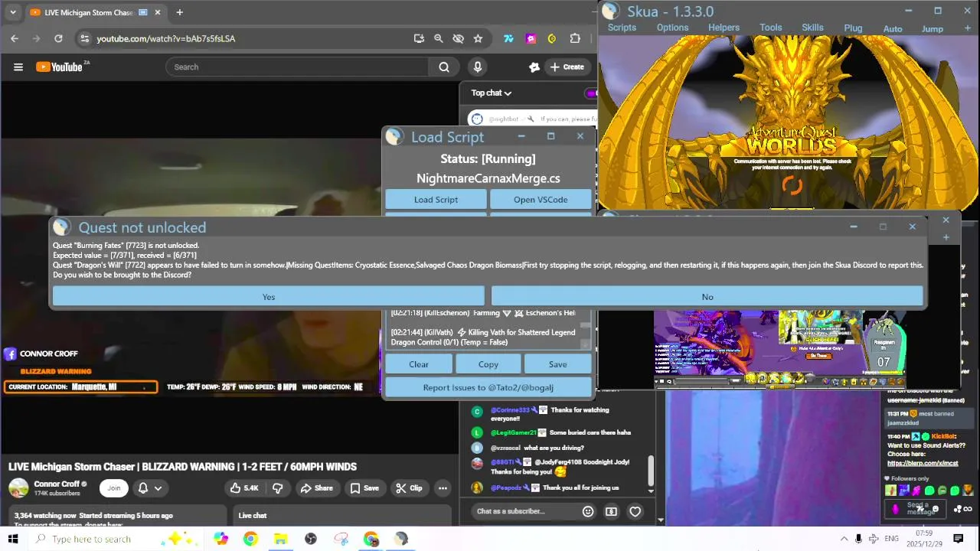Click the install app icon in address bar

419,38
